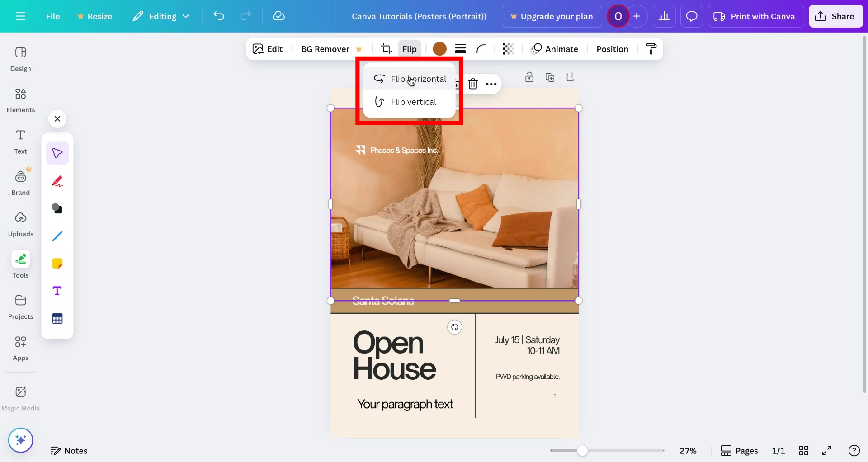Screen dimensions: 868x462
Task: Open the File menu
Action: click(52, 16)
